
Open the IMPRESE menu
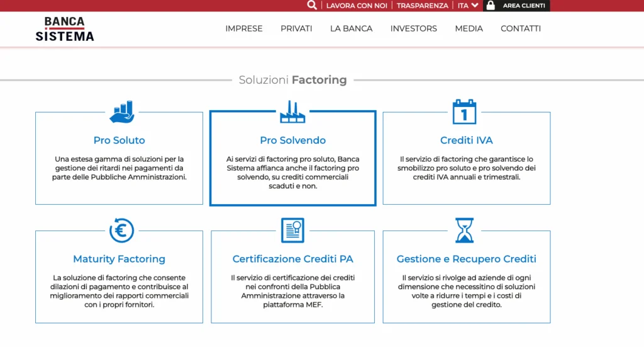244,28
